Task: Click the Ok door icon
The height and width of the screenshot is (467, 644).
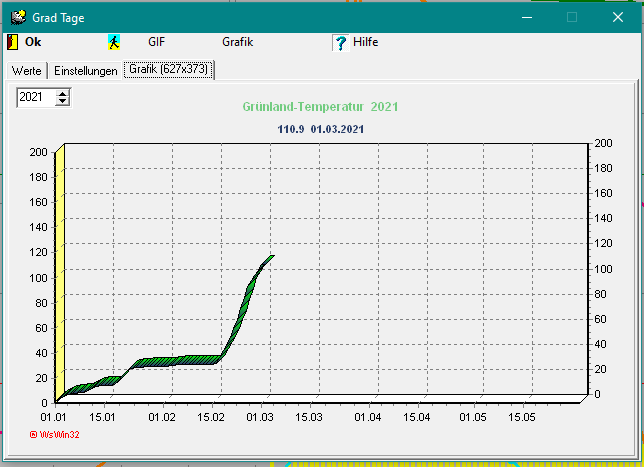Action: [x=14, y=42]
